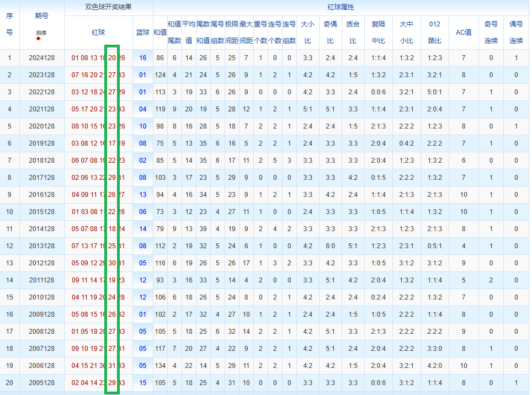Click 5:0:1 road ratio in row 2022128
The image size is (532, 395).
click(x=435, y=92)
